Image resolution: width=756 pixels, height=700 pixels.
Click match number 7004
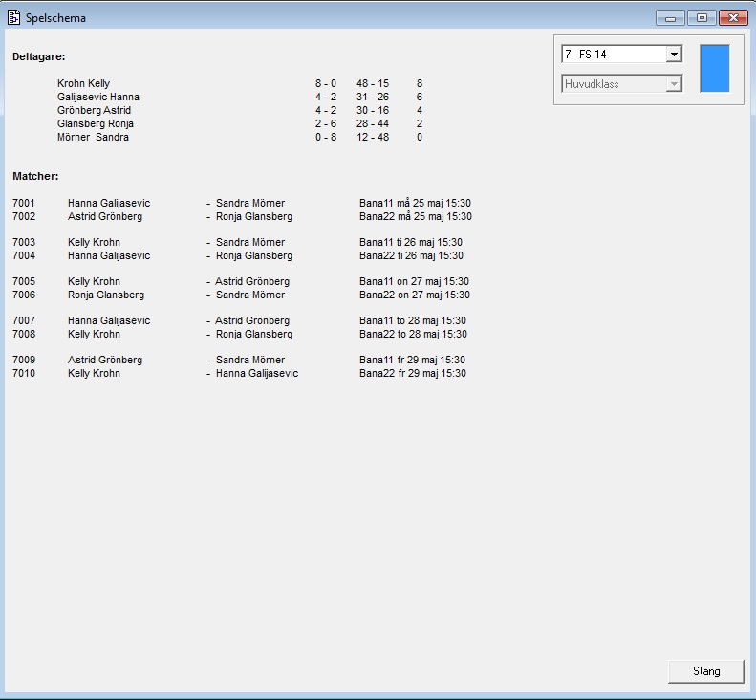pos(24,256)
